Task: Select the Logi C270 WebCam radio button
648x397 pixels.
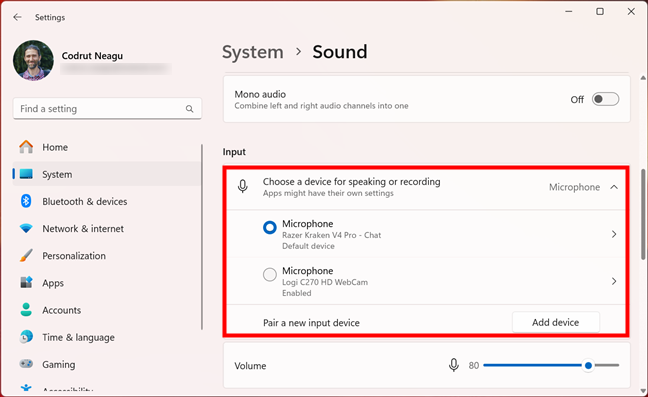Action: click(269, 275)
